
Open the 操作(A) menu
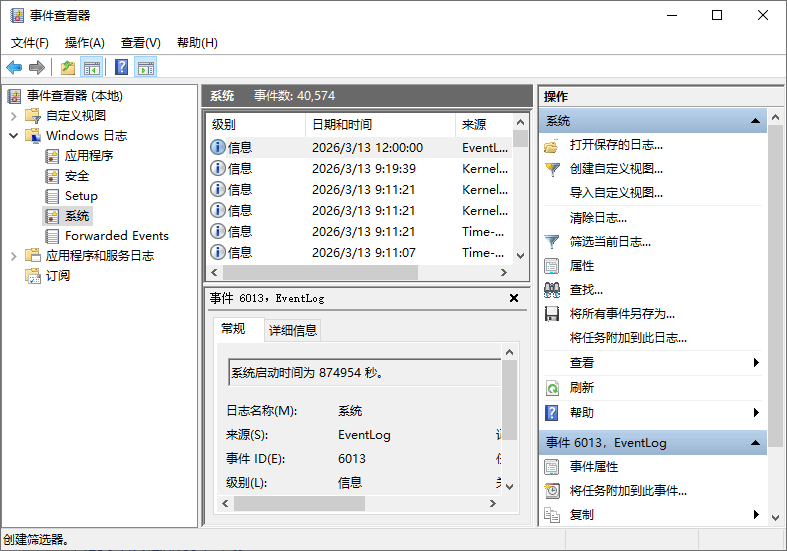point(84,42)
